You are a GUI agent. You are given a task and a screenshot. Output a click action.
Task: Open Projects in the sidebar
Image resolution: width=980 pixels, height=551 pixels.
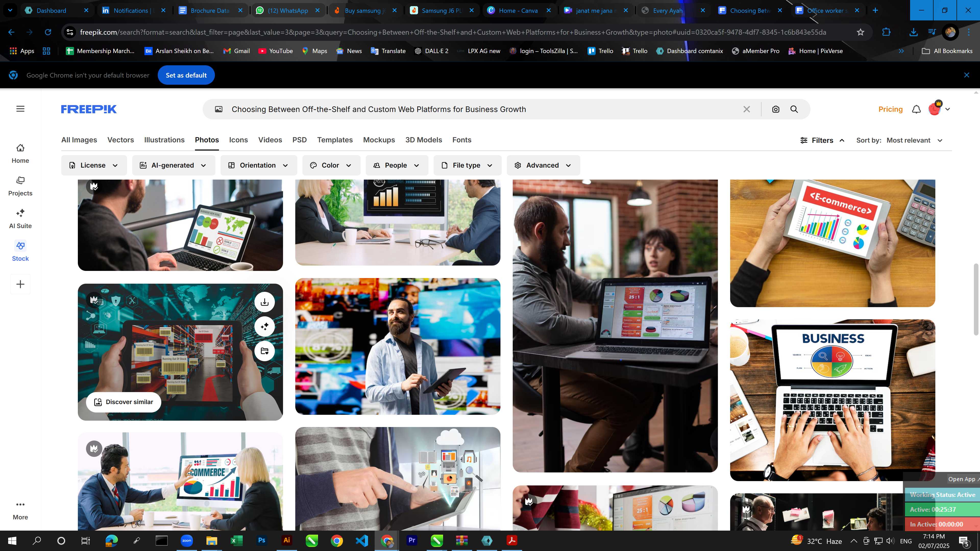(x=20, y=186)
